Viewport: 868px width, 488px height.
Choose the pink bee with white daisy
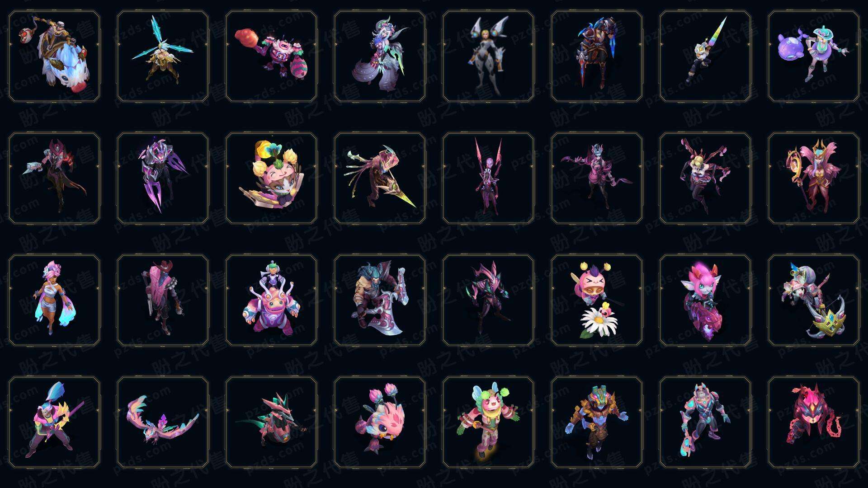(597, 300)
